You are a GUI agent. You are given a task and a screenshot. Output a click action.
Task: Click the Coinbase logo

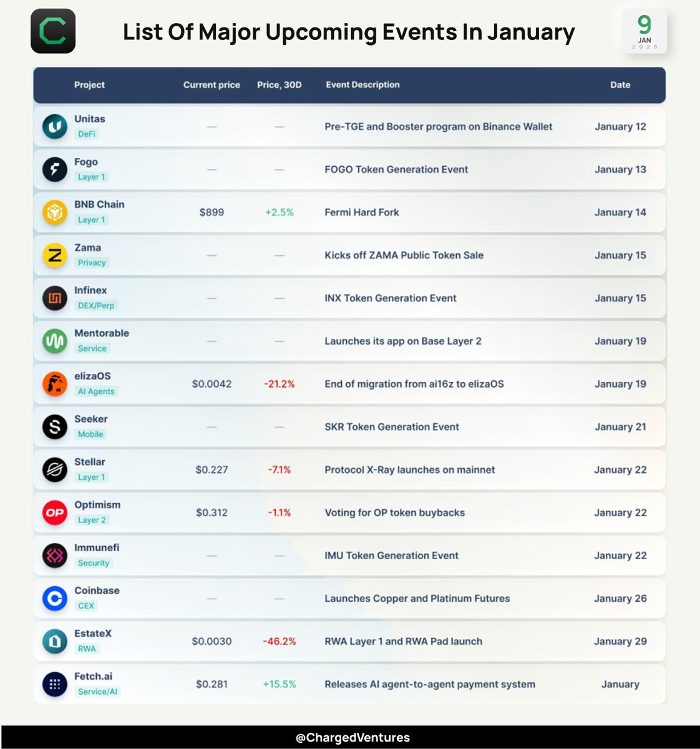click(55, 599)
